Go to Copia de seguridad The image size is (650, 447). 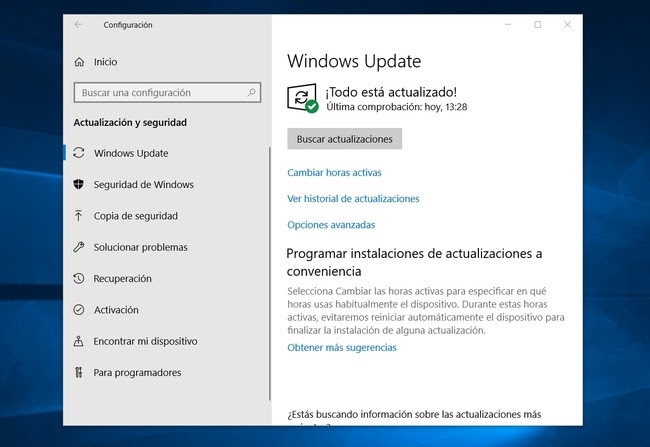point(136,216)
